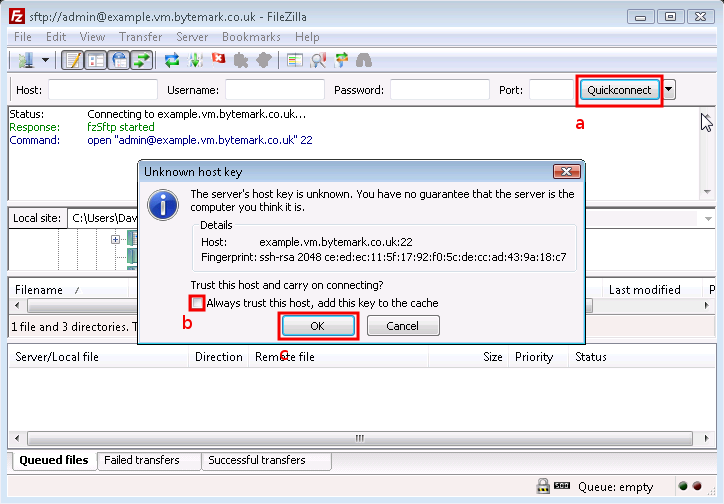Search files binoculars icon
The height and width of the screenshot is (504, 724).
[364, 60]
